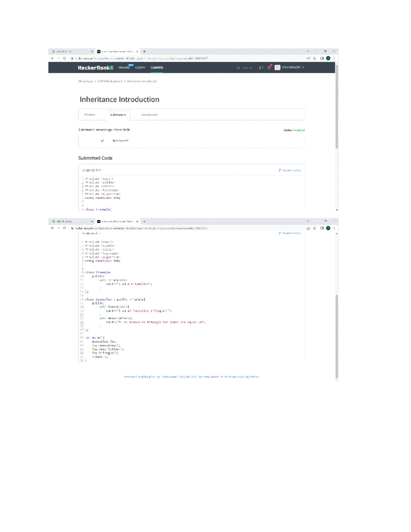
Task: Open the username account dropdown
Action: pos(291,67)
